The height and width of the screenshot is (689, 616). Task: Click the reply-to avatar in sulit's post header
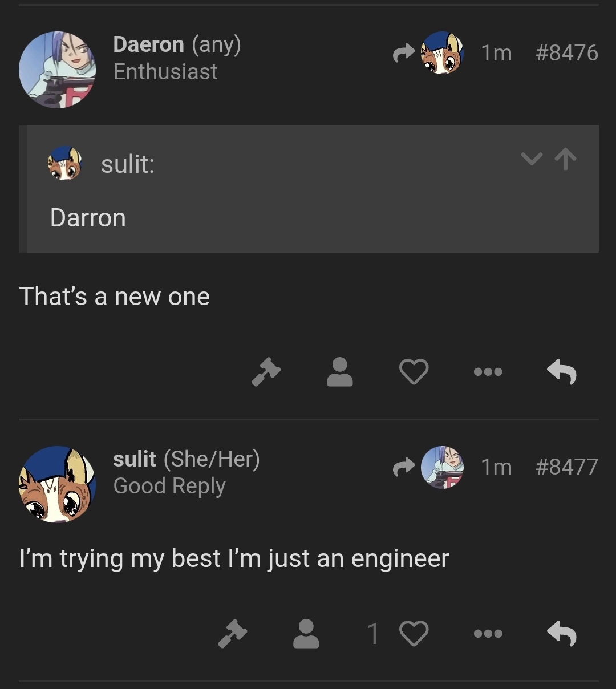click(441, 467)
